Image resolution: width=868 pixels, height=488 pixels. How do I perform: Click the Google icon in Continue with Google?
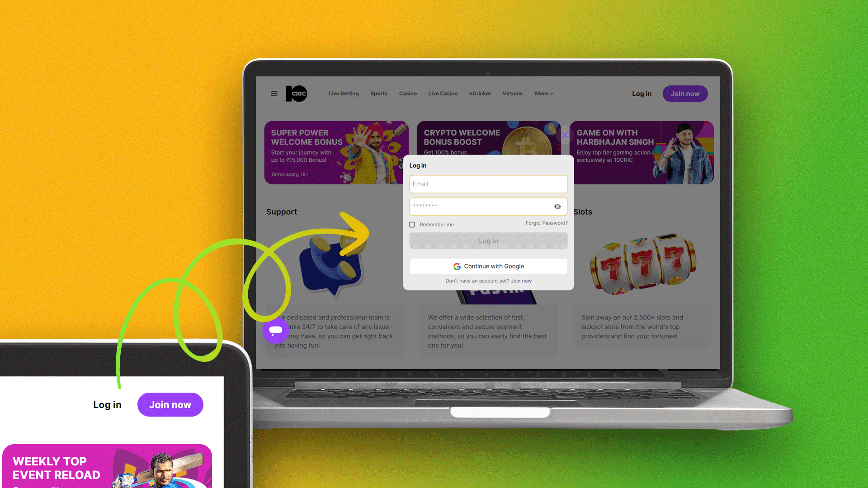(456, 266)
